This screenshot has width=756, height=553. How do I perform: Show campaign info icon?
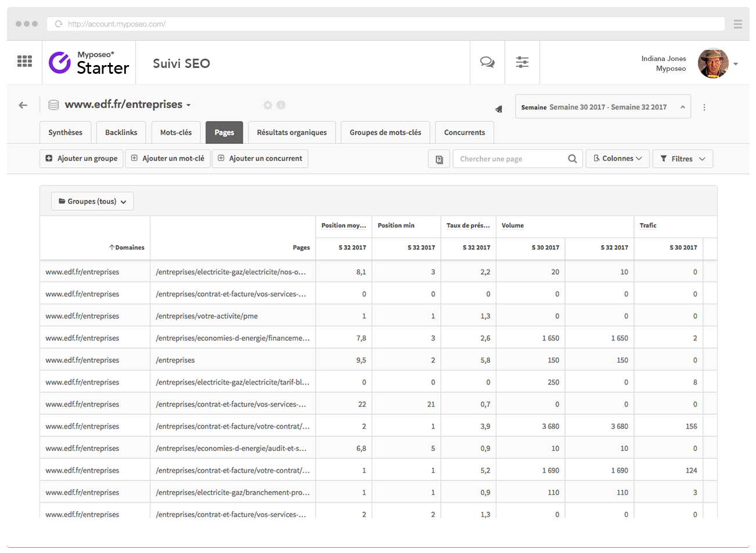click(281, 105)
